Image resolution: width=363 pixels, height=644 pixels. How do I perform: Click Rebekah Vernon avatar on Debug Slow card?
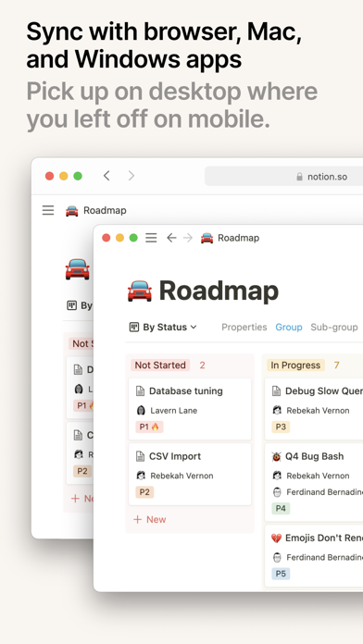(x=277, y=410)
